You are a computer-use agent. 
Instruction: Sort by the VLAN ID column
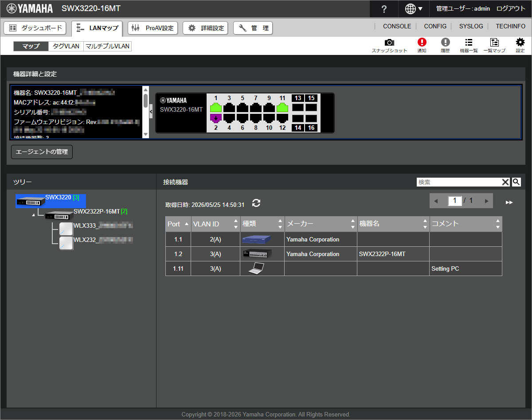point(215,224)
